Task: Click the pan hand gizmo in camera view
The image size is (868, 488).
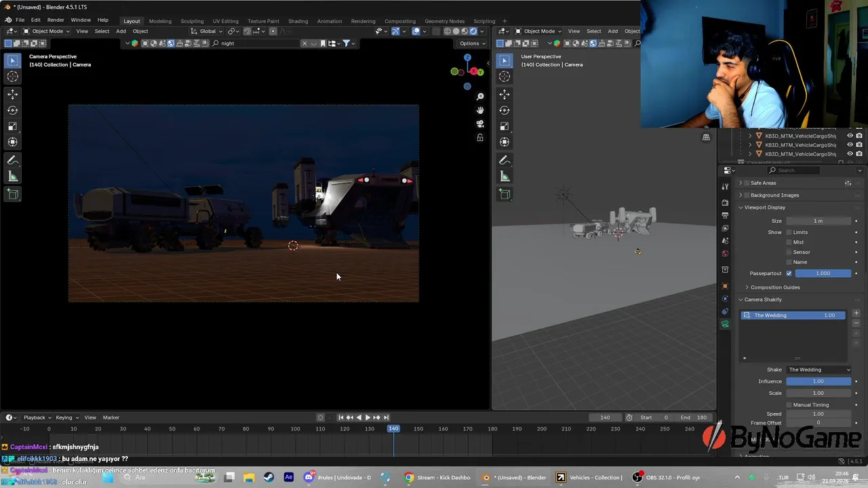Action: (480, 110)
